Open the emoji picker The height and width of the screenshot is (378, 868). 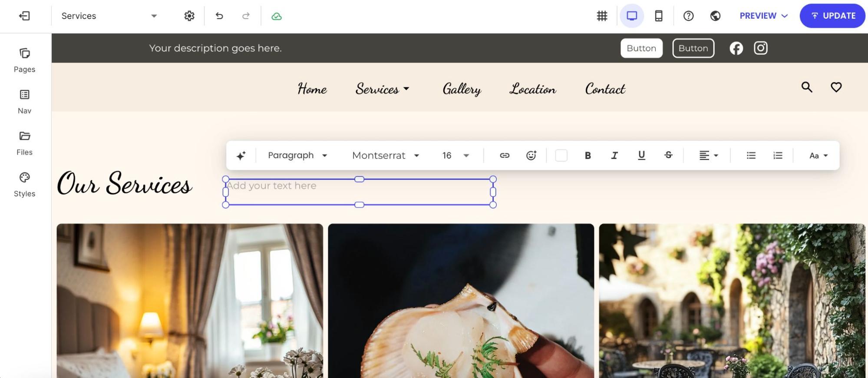click(531, 156)
